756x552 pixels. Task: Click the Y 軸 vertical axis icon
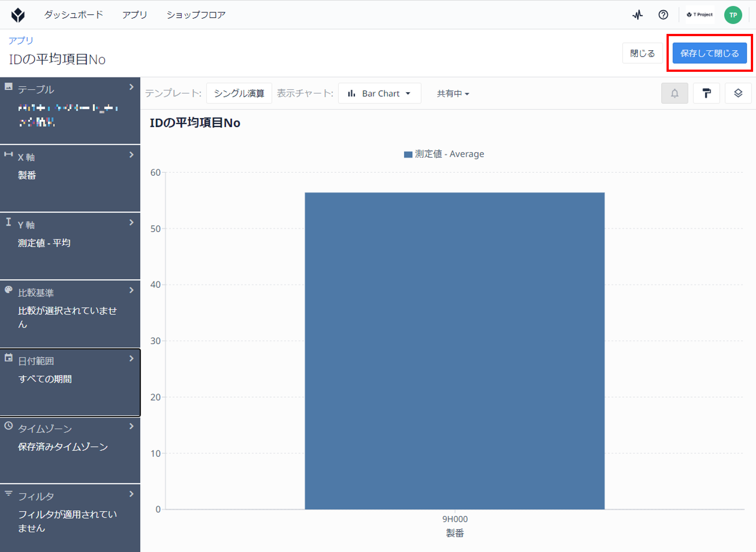tap(9, 222)
